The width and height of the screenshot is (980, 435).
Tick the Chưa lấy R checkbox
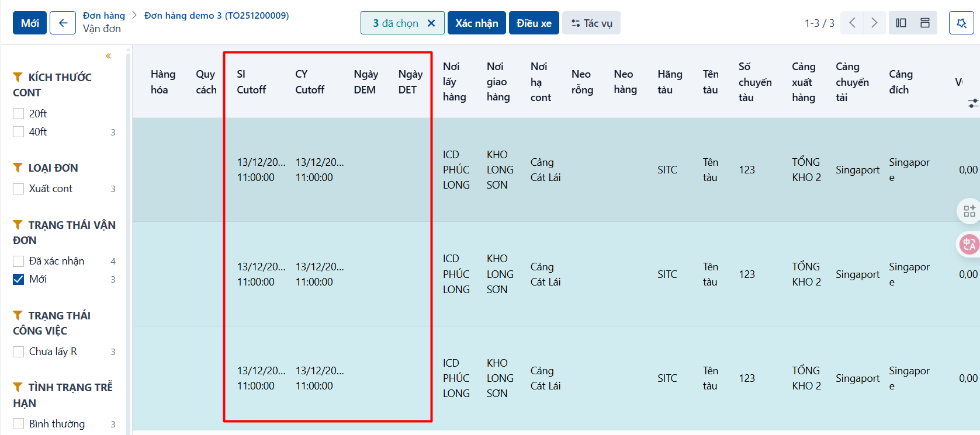point(19,352)
